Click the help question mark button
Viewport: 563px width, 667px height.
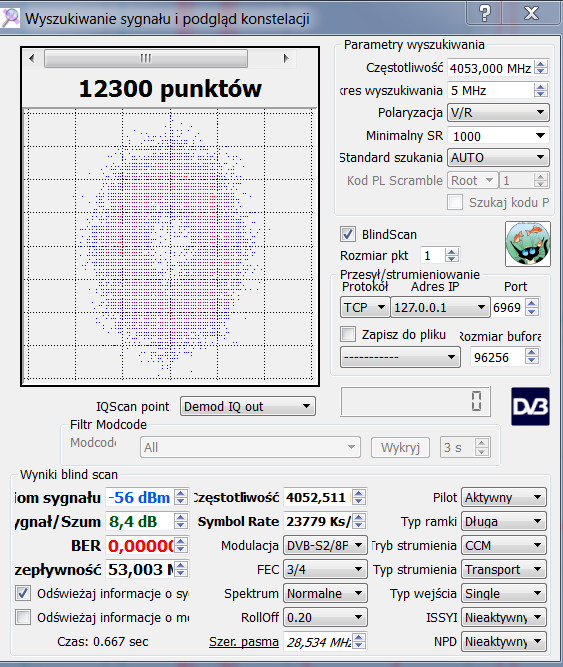484,13
